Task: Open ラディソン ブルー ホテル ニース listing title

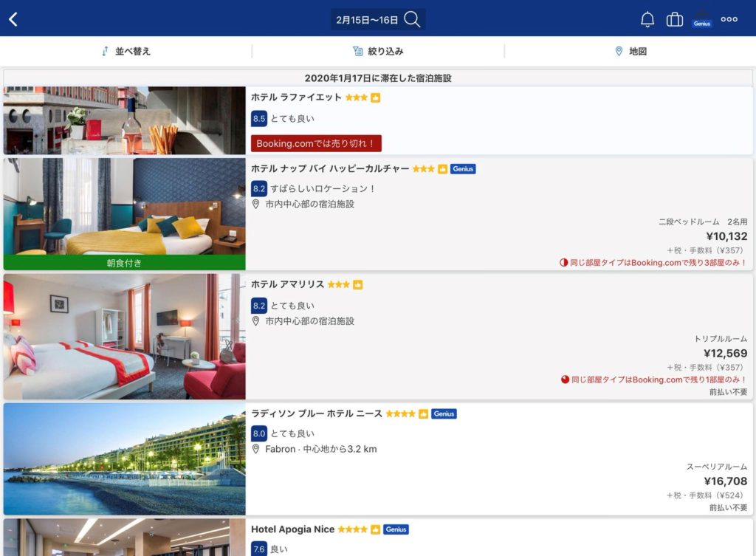Action: 317,413
